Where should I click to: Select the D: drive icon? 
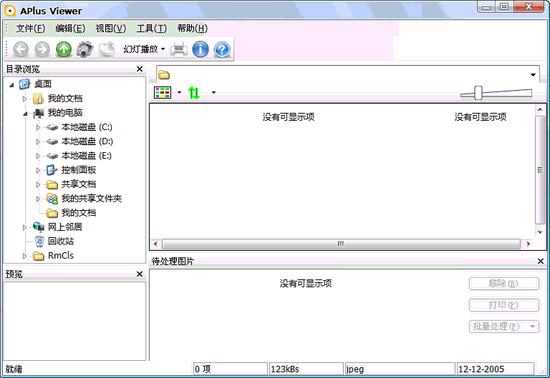[x=52, y=142]
